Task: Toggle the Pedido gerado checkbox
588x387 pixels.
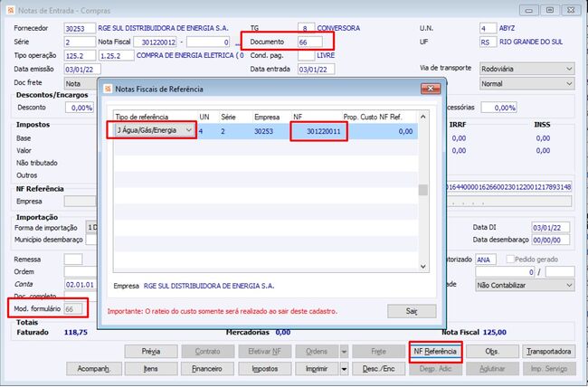Action: [510, 260]
